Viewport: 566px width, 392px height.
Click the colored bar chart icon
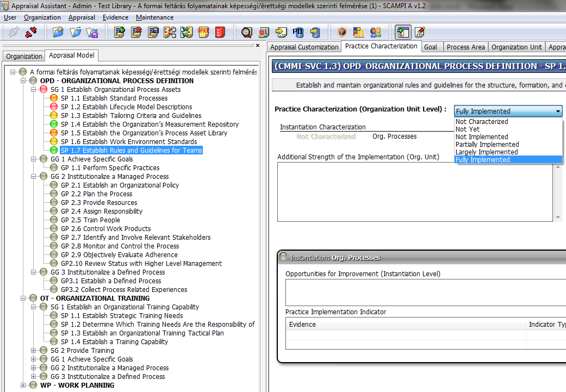[358, 32]
